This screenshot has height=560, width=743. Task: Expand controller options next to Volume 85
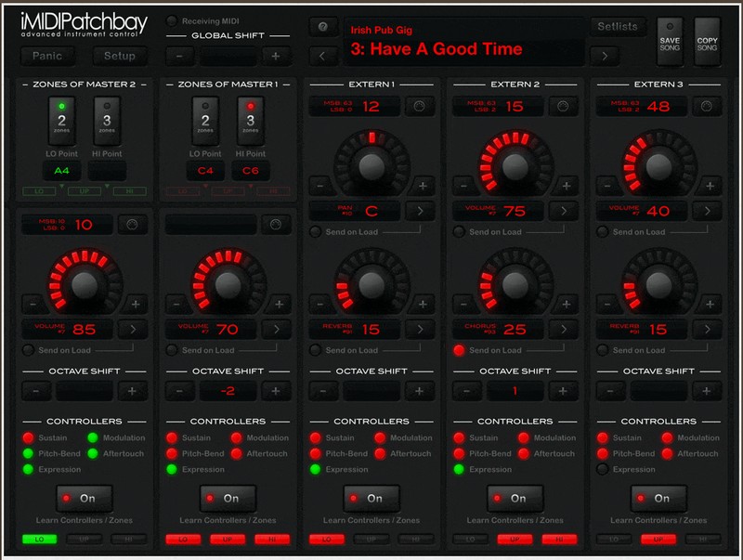point(134,329)
